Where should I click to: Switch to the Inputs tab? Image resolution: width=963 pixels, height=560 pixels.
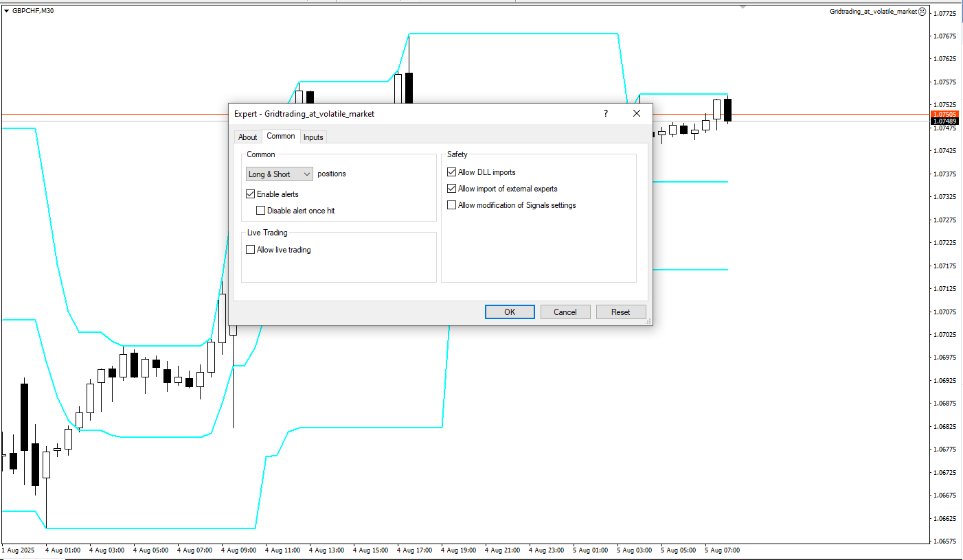coord(313,137)
